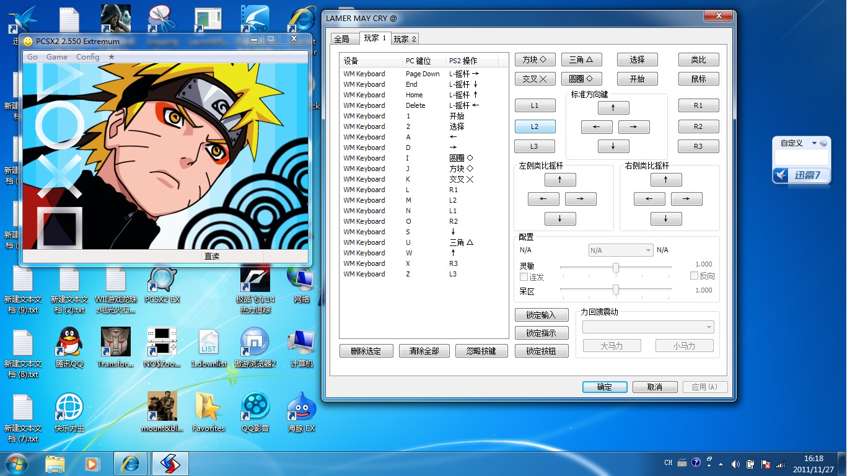Select 新建文本文档 (7).txt on desktop

[23, 418]
